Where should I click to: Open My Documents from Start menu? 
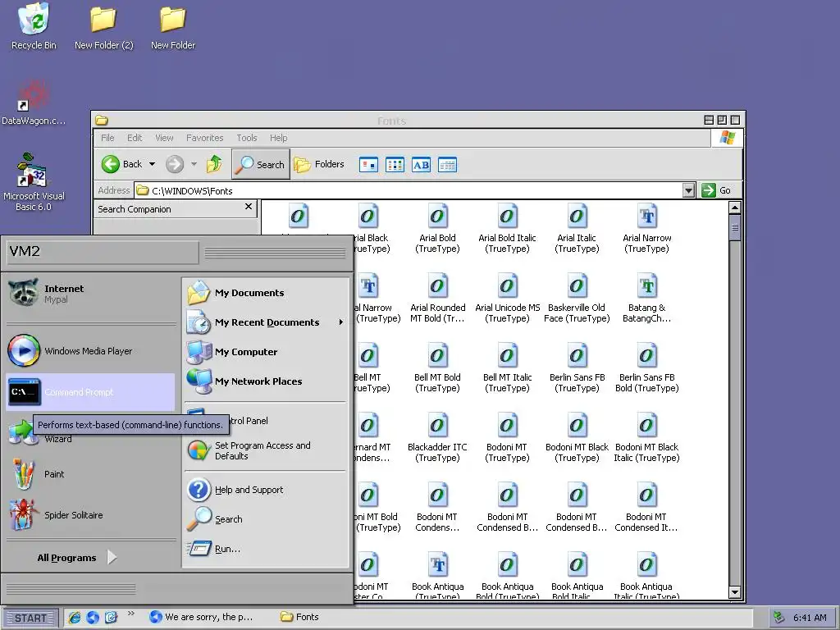click(x=266, y=293)
